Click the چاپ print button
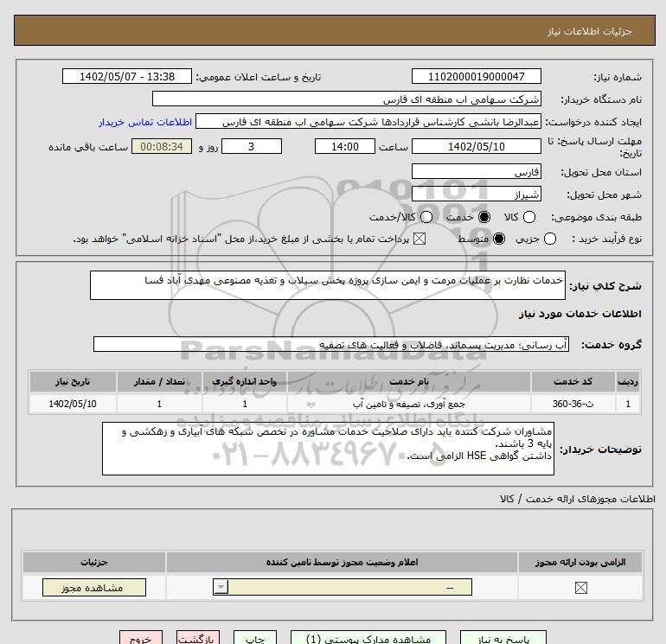Viewport: 666px width, 644px height. point(255,638)
